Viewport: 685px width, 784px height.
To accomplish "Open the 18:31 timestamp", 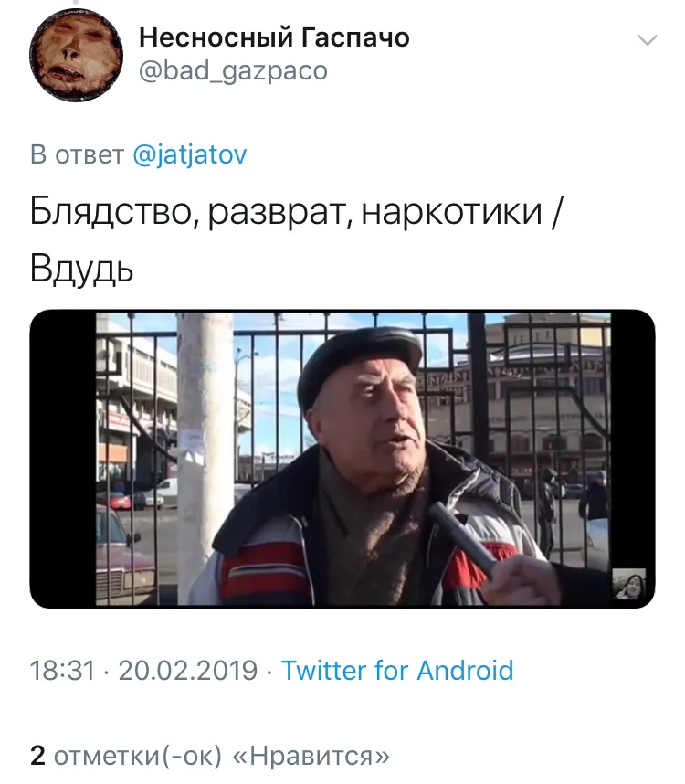I will (62, 671).
